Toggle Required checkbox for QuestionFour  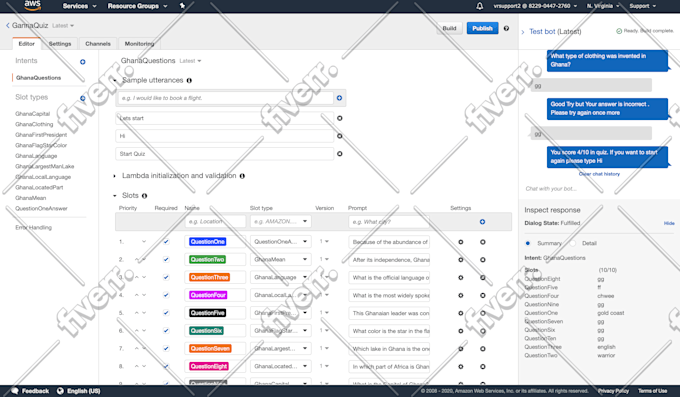166,295
